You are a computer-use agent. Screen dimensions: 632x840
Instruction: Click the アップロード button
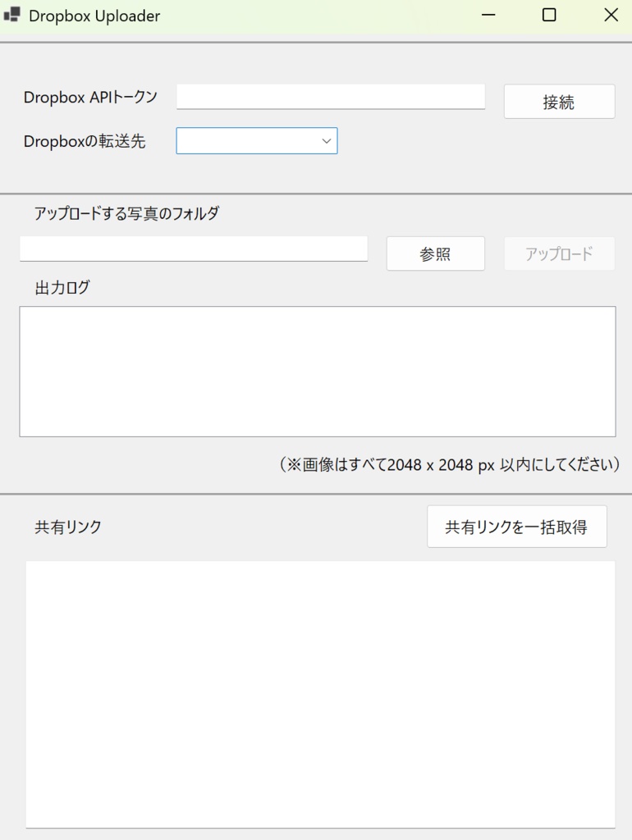[559, 253]
